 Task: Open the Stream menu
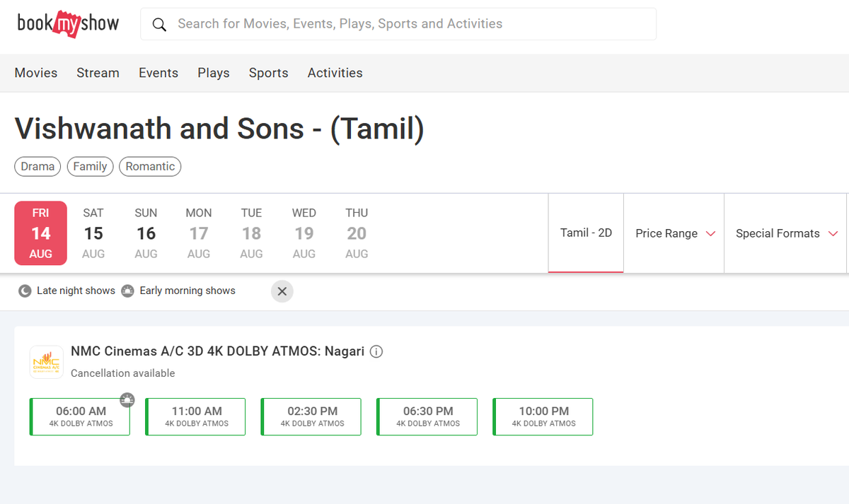click(98, 73)
